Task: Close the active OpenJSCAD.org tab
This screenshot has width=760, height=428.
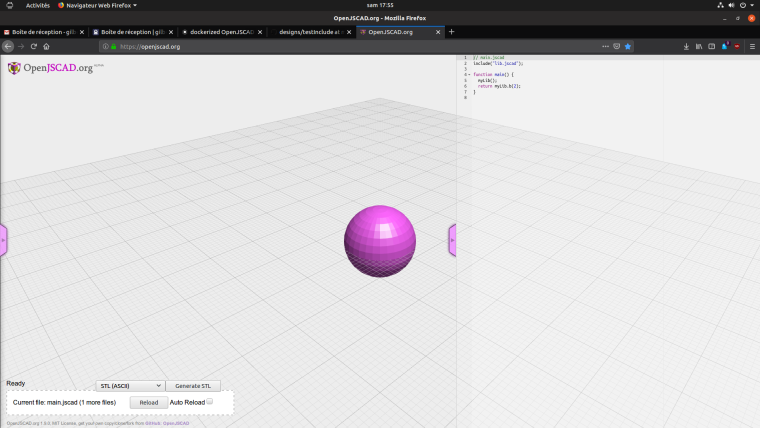Action: point(438,32)
